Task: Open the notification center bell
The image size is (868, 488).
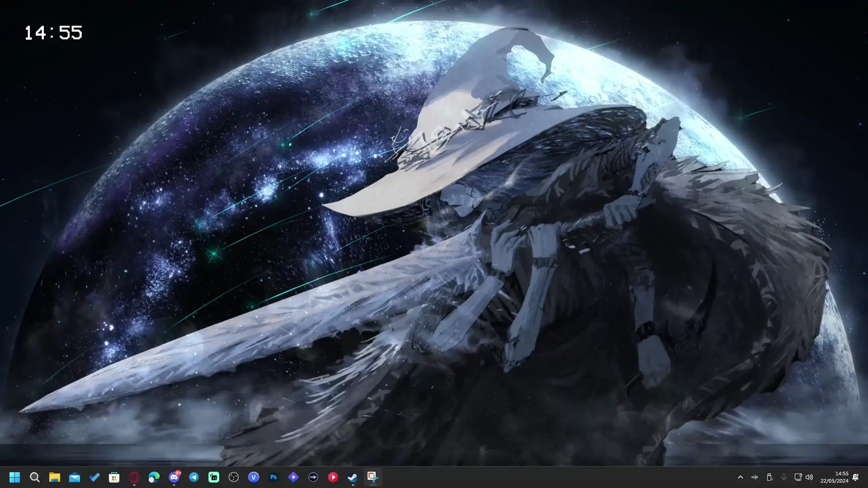Action: 856,477
